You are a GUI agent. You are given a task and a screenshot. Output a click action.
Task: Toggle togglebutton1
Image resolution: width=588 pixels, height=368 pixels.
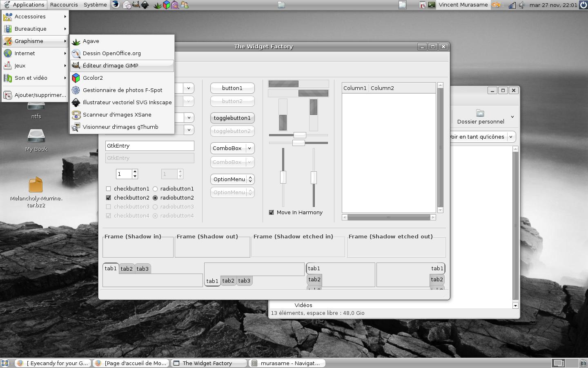click(x=232, y=118)
